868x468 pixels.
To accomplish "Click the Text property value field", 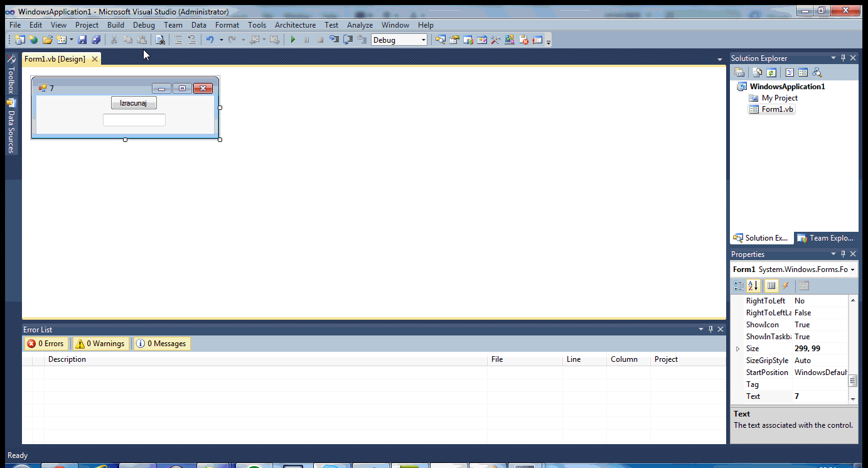I will click(820, 396).
